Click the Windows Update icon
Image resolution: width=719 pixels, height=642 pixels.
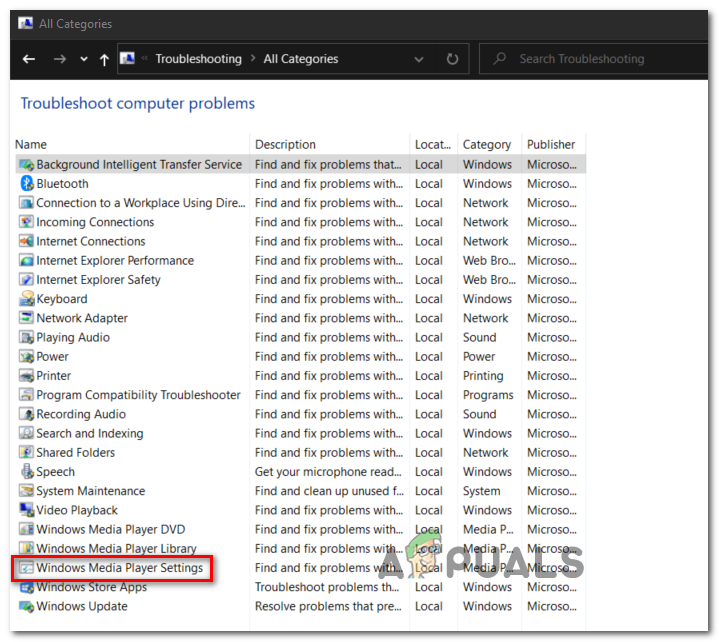pos(27,606)
